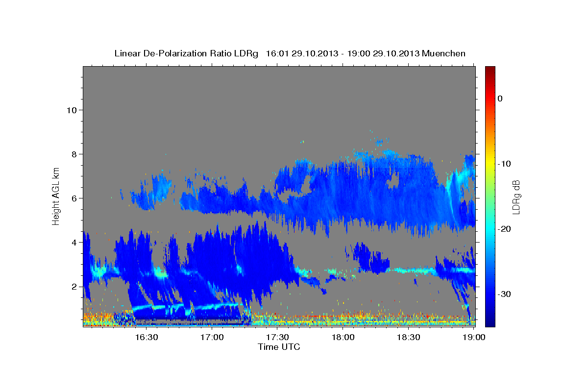This screenshot has width=588, height=392.
Task: Click the colorbar label '-20'
Action: point(504,229)
